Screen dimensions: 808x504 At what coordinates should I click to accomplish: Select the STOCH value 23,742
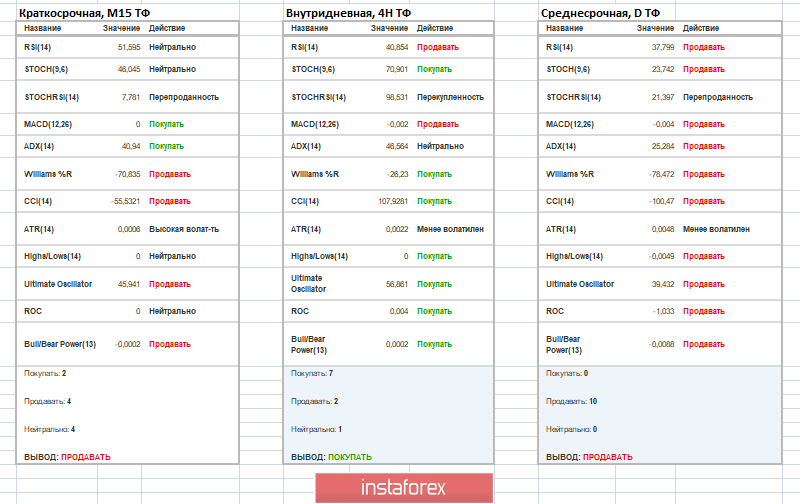(663, 69)
